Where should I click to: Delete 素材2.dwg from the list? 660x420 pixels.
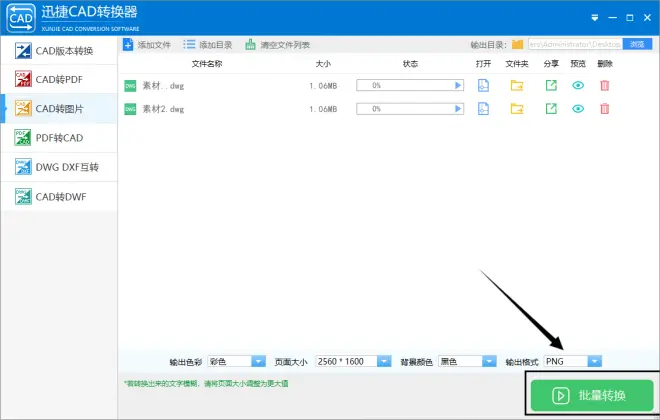604,109
